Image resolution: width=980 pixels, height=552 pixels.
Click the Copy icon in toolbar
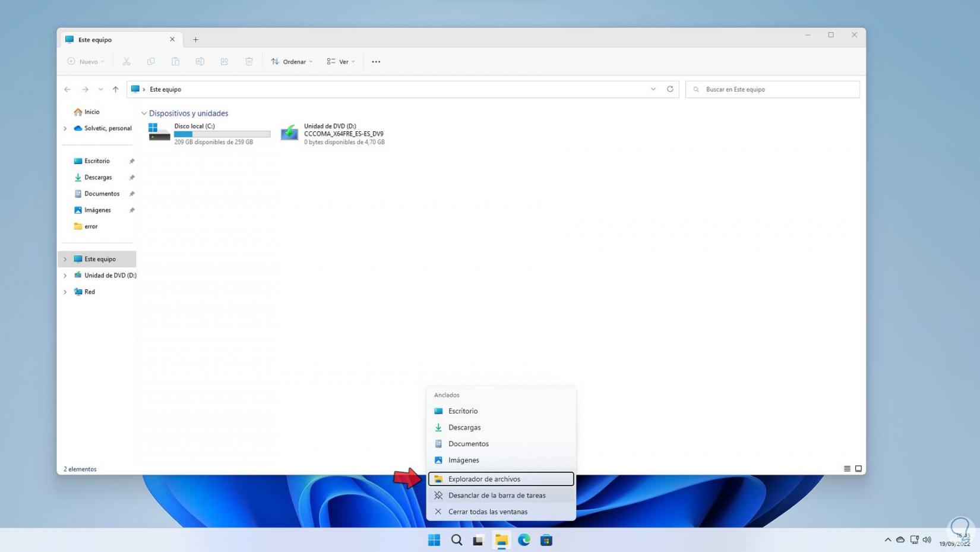151,62
